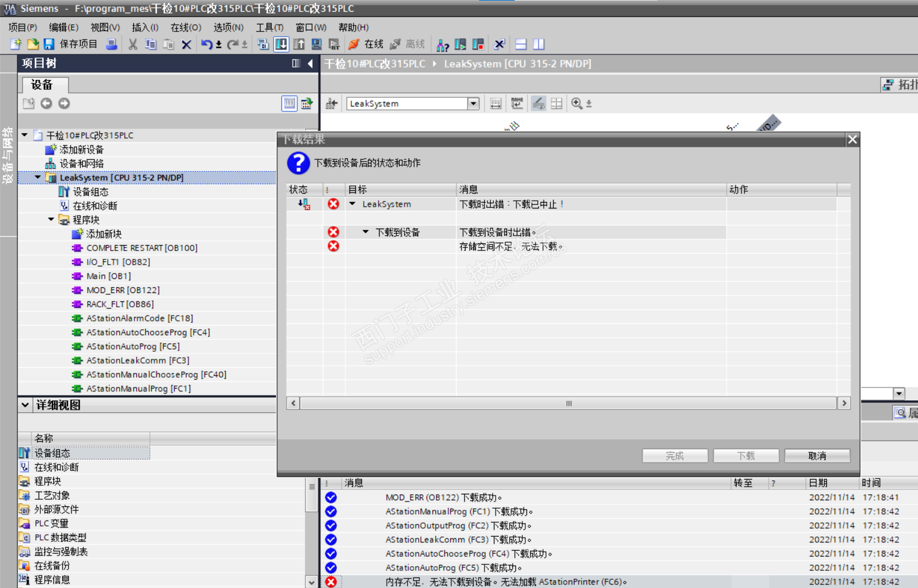
Task: Cut selection with the scissors icon
Action: (x=133, y=44)
